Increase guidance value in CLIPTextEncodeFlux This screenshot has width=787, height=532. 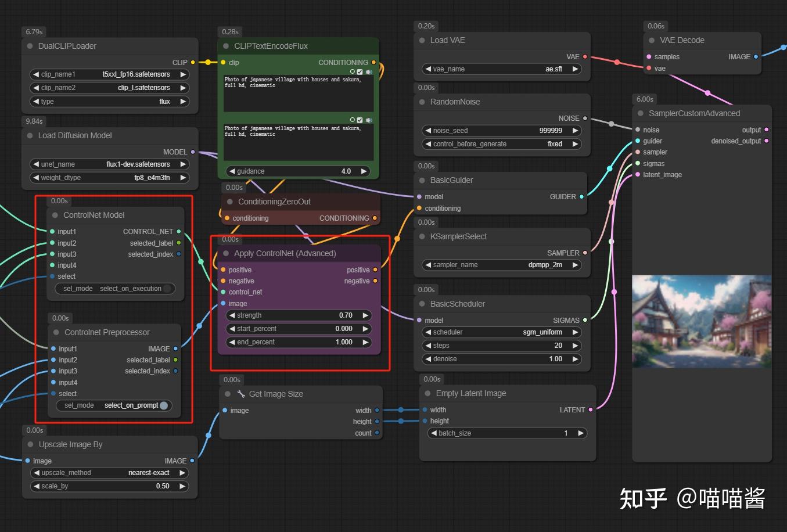click(x=364, y=171)
